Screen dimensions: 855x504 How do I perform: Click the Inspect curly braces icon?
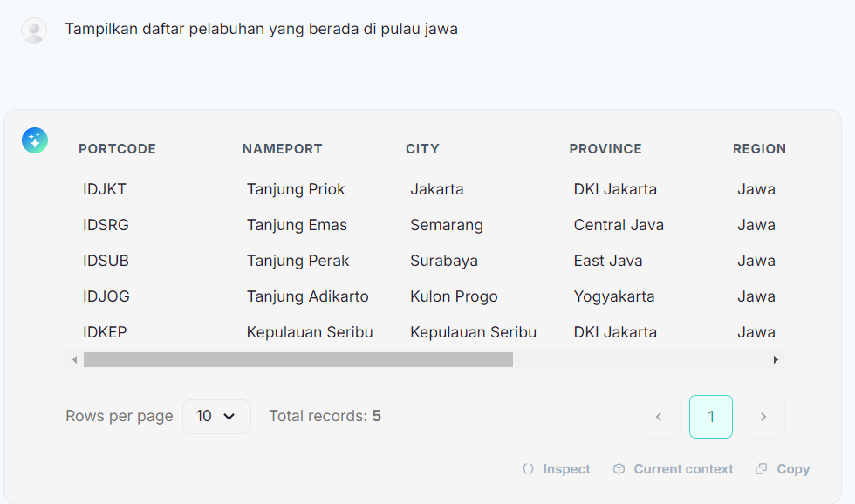(x=528, y=469)
